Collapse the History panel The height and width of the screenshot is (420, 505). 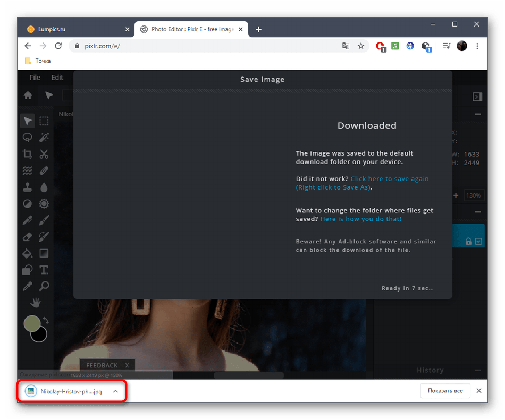point(478,371)
